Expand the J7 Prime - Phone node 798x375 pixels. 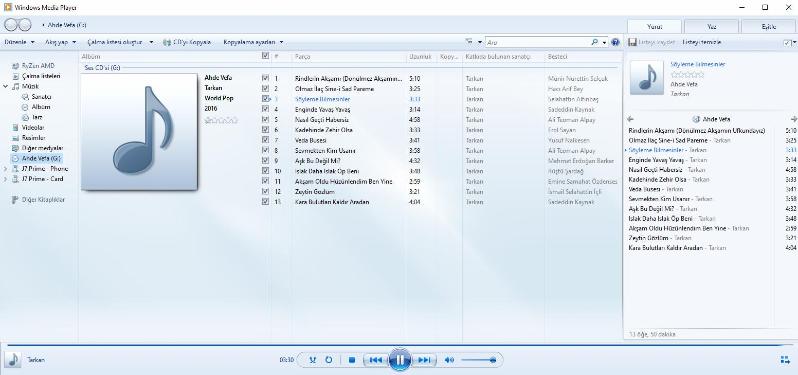pyautogui.click(x=6, y=169)
